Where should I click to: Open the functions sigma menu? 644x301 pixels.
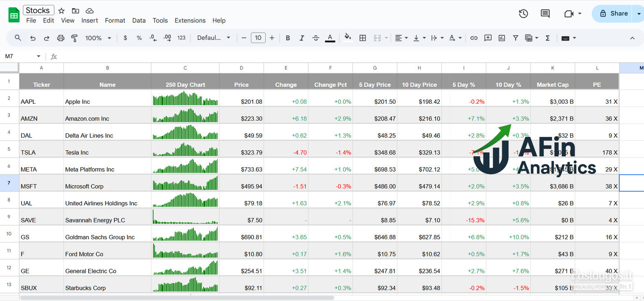tap(547, 38)
